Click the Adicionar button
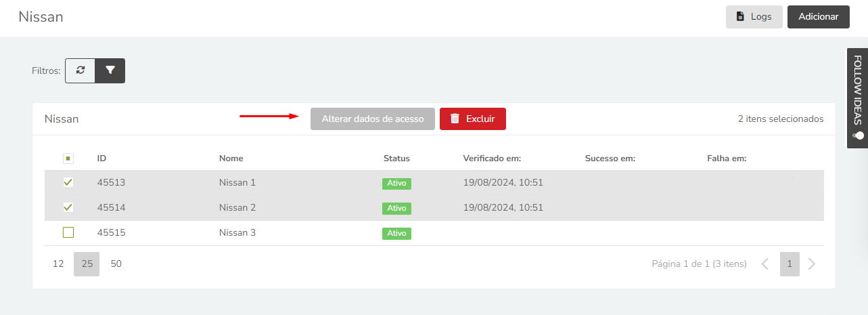This screenshot has height=315, width=868. [x=819, y=17]
